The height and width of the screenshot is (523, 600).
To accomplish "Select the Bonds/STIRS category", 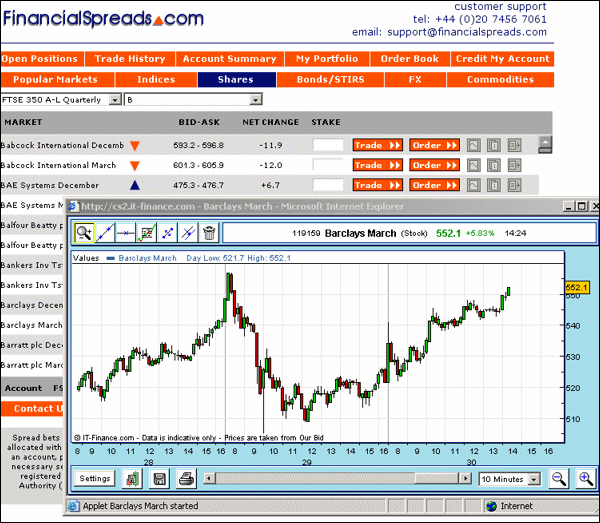I will [x=331, y=80].
